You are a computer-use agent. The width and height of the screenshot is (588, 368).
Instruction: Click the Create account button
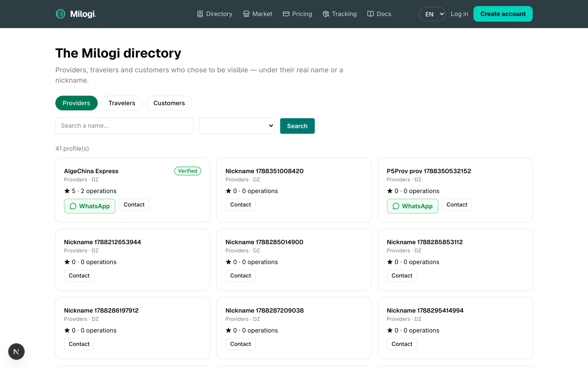503,14
